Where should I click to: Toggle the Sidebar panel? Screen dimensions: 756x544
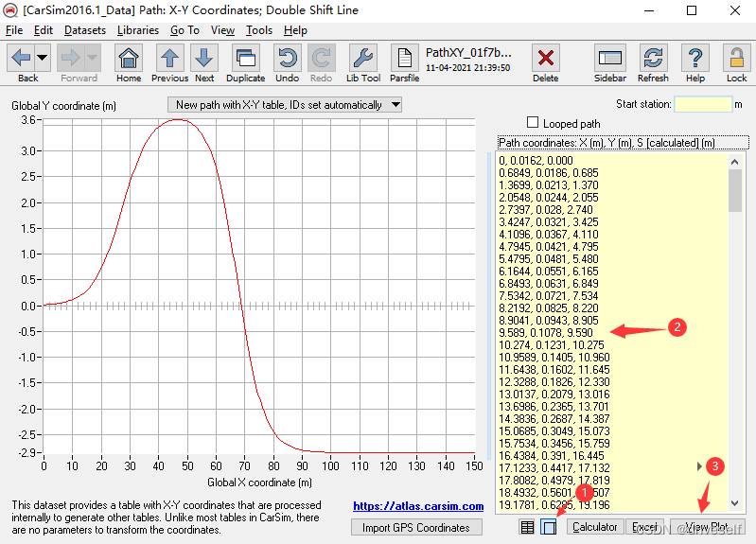point(610,58)
